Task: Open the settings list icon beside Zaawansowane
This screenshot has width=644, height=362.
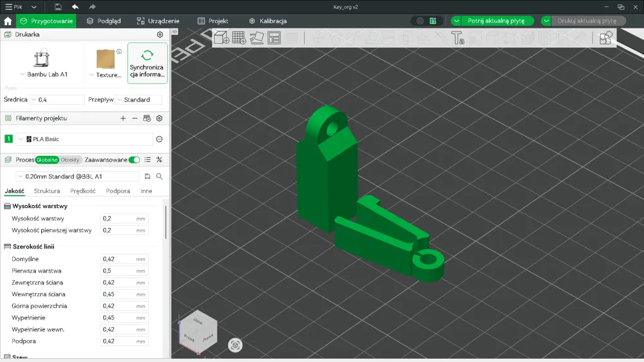Action: click(x=147, y=160)
